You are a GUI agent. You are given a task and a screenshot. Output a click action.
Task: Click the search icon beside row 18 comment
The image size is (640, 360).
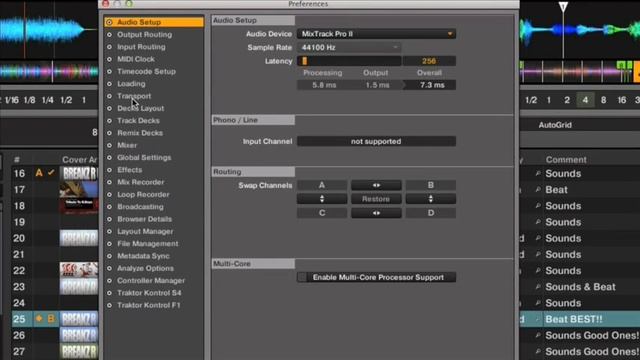[538, 206]
